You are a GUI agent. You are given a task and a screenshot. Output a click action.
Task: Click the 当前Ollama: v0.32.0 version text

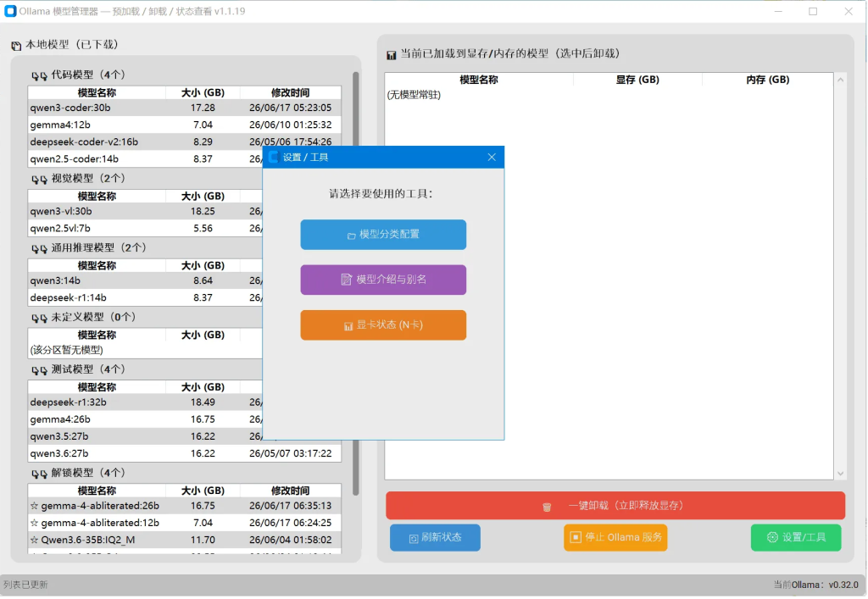[816, 585]
